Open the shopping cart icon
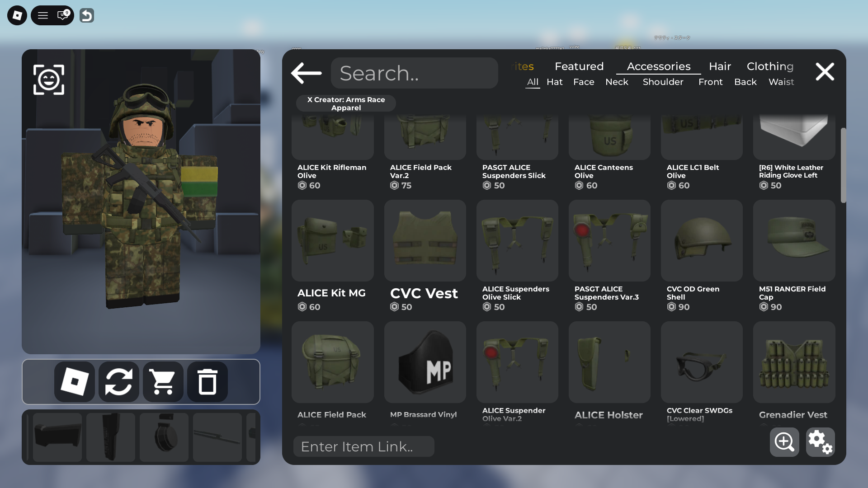Image resolution: width=868 pixels, height=488 pixels. (163, 382)
